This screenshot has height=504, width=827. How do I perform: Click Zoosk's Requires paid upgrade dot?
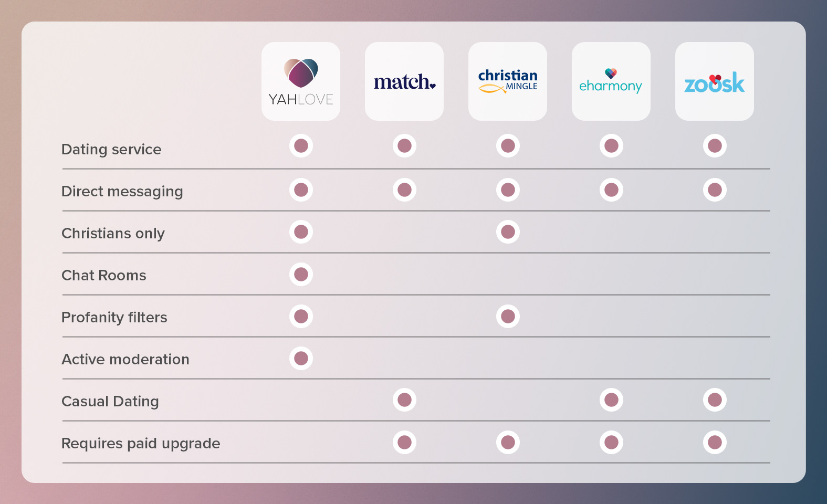[x=715, y=442]
